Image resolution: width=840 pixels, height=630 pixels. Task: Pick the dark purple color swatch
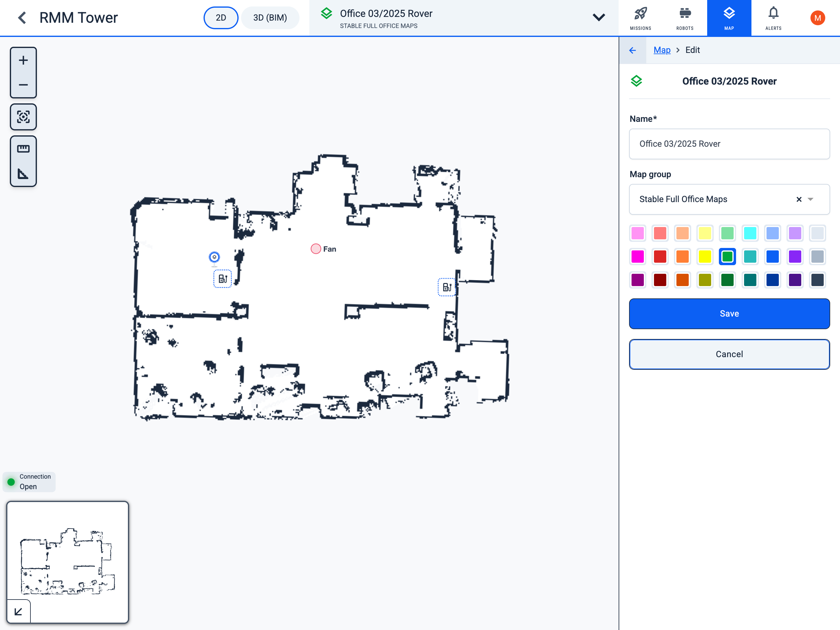point(795,280)
